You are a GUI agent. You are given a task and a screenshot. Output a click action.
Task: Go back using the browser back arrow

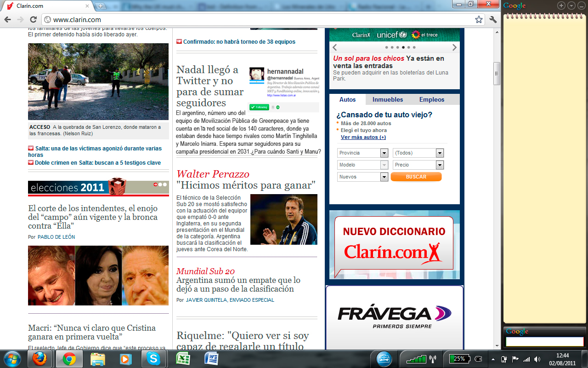8,19
